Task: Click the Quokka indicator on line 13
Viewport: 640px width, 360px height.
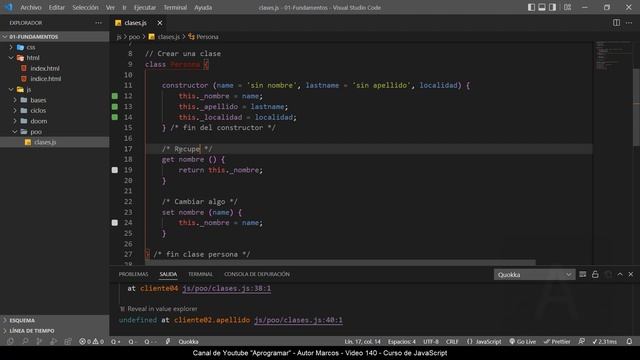Action: pyautogui.click(x=115, y=107)
